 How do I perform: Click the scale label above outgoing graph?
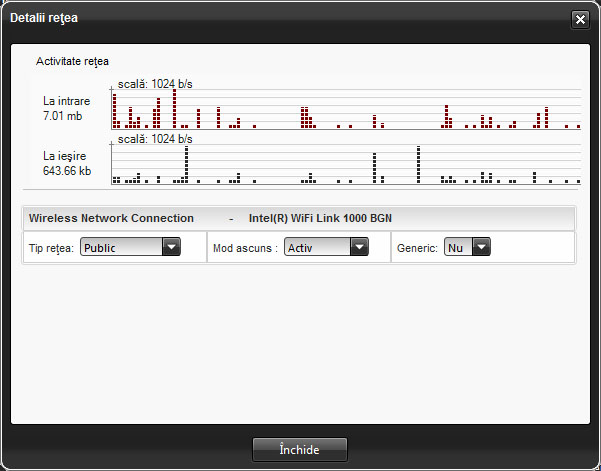tap(155, 139)
